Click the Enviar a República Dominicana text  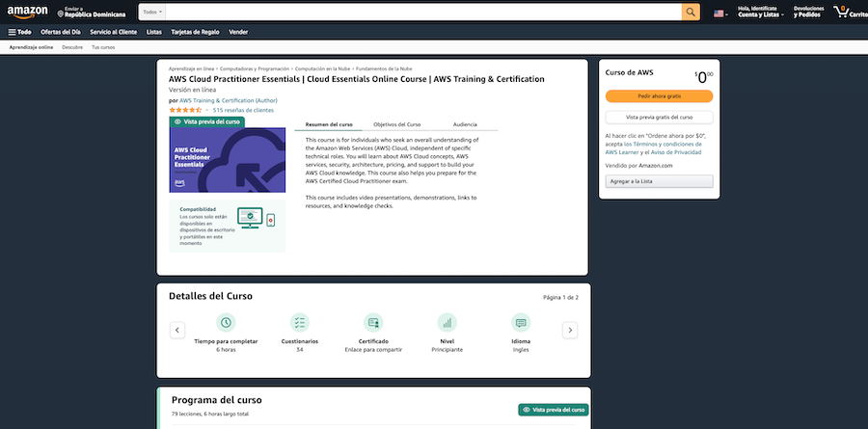click(x=95, y=13)
